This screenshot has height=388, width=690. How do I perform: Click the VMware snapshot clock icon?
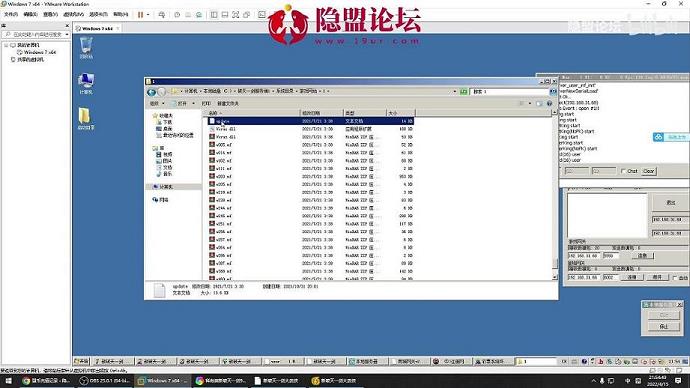click(x=177, y=15)
